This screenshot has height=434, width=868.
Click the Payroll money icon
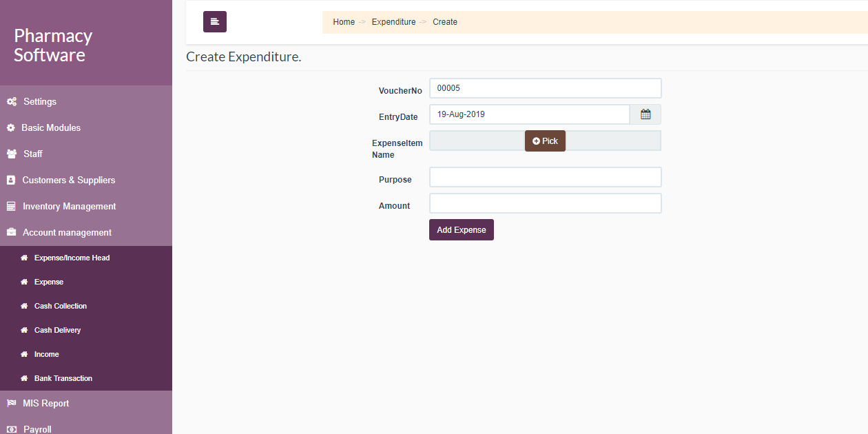coord(11,429)
